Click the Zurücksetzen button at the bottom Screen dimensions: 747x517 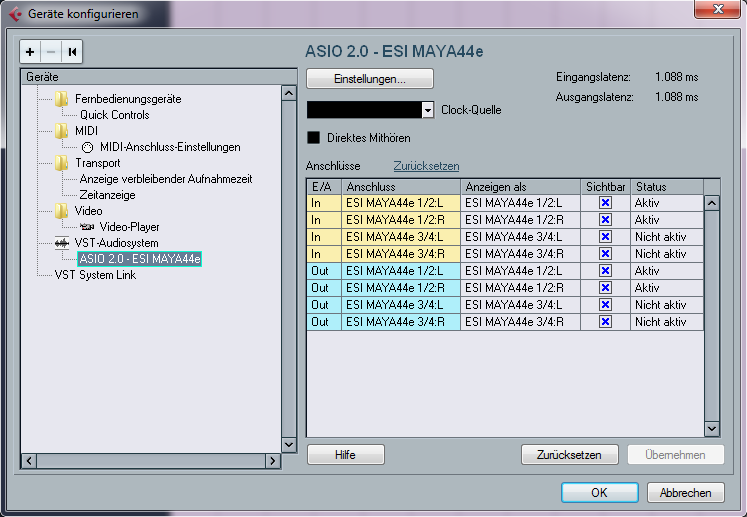(569, 455)
